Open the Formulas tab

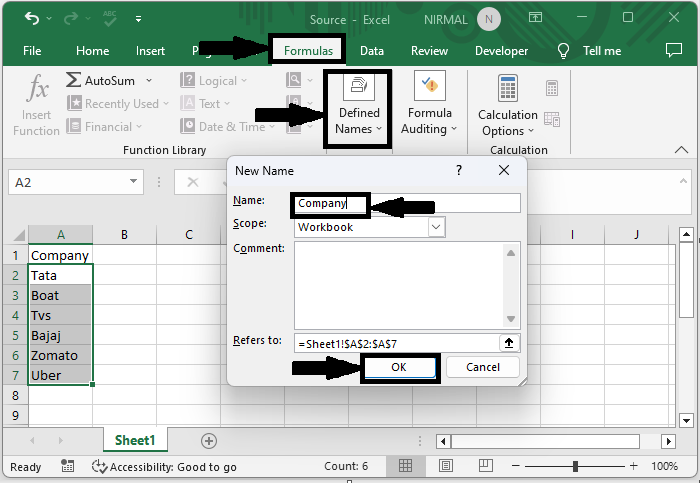308,51
